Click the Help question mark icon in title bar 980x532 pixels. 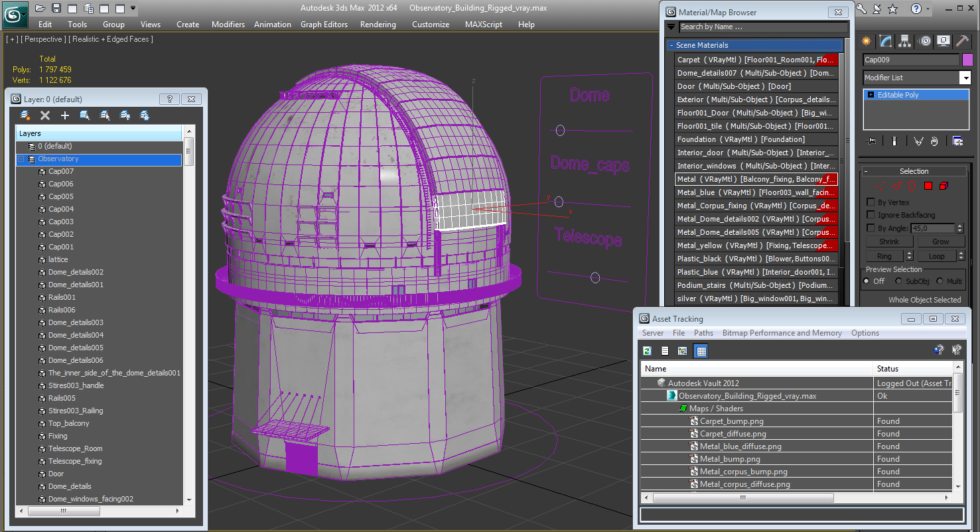click(916, 9)
